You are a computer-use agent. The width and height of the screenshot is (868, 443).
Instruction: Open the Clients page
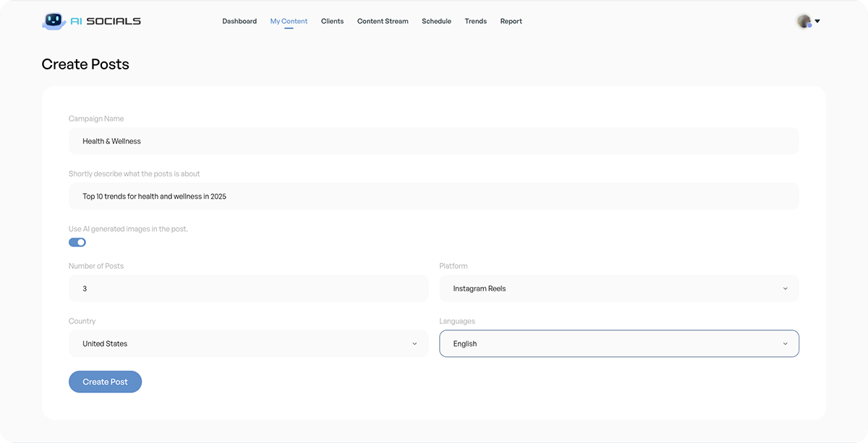[332, 22]
